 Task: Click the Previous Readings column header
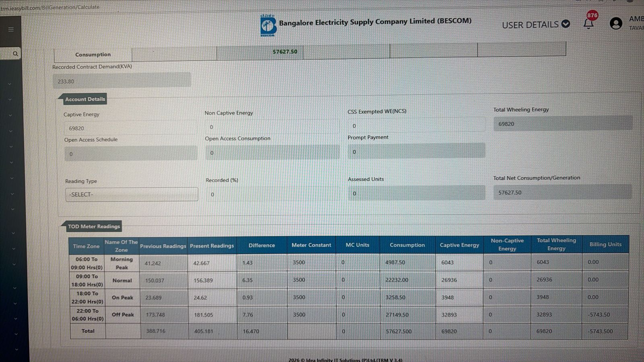[x=163, y=246]
